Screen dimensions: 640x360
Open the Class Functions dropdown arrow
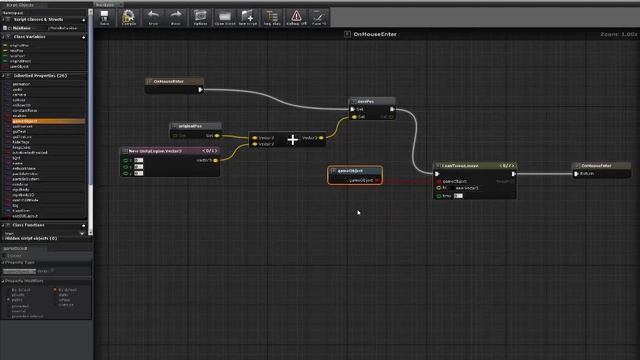[x=82, y=233]
